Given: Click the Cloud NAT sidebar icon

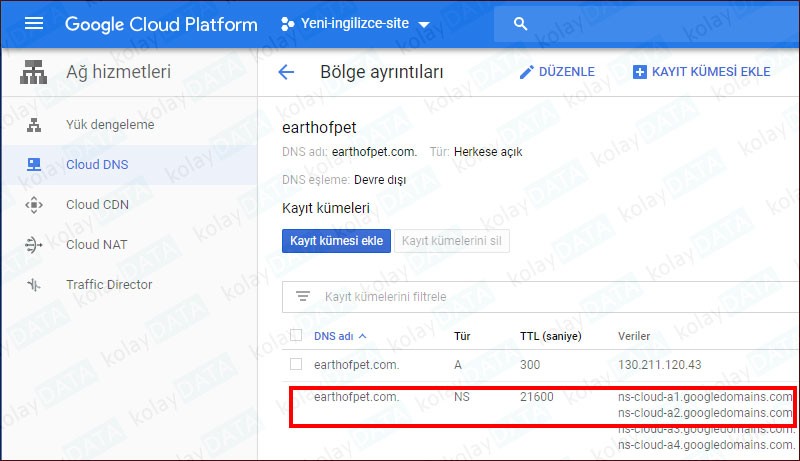Looking at the screenshot, I should coord(34,245).
